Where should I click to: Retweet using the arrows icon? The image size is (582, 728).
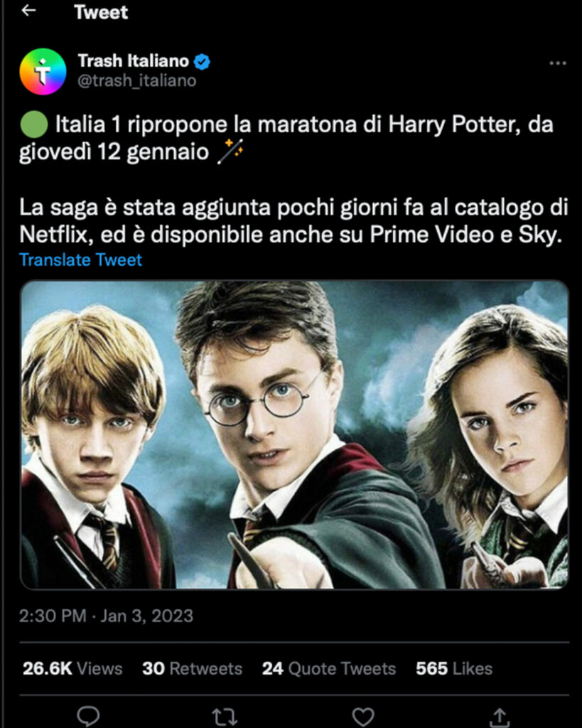tap(225, 717)
